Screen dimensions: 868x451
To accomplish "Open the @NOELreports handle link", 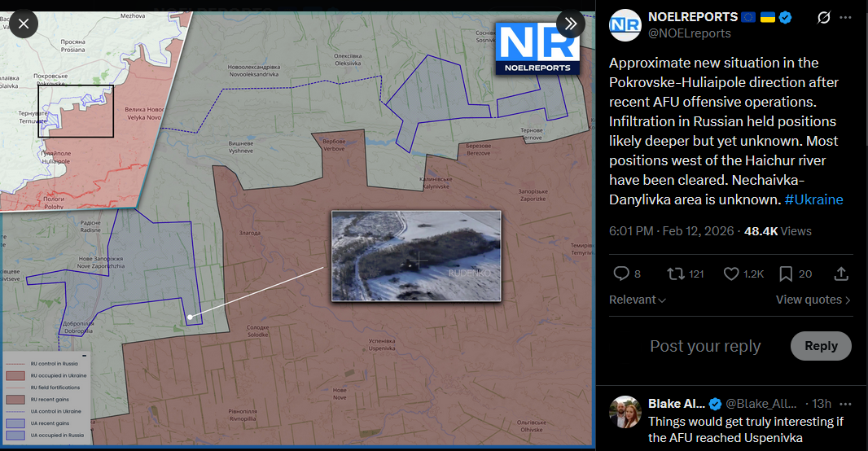I will pos(689,33).
